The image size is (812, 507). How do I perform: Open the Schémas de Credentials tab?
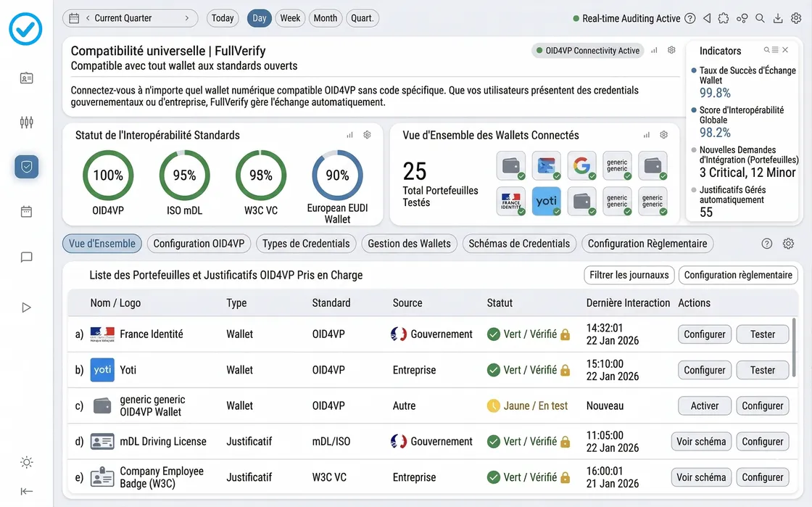519,244
